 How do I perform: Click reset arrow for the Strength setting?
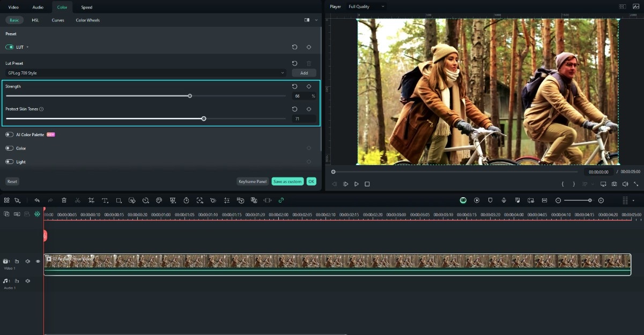click(294, 86)
